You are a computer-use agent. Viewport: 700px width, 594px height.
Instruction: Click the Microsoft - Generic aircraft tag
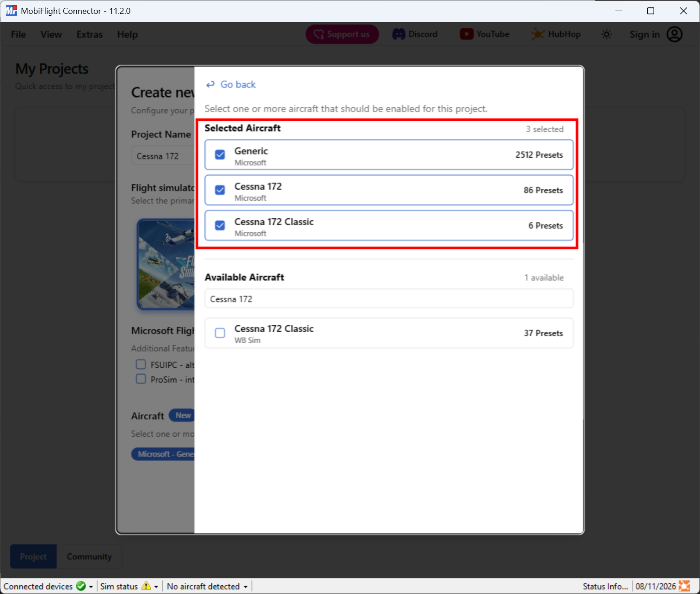pos(163,454)
